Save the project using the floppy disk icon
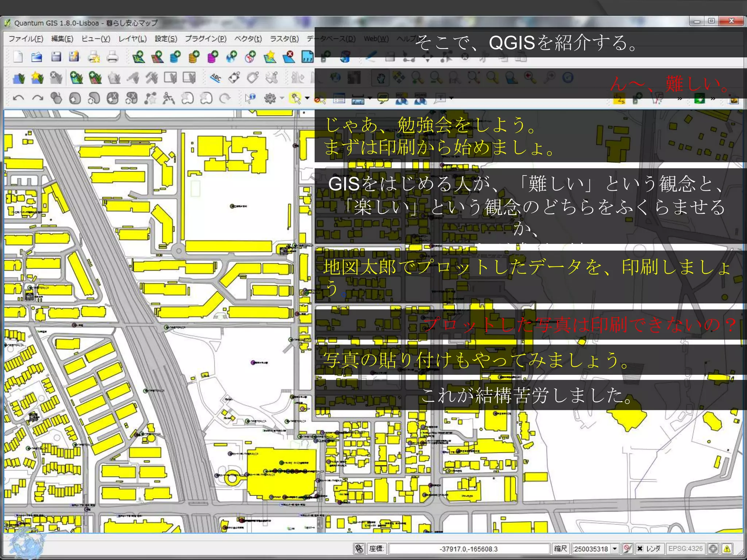The image size is (747, 560). (56, 57)
